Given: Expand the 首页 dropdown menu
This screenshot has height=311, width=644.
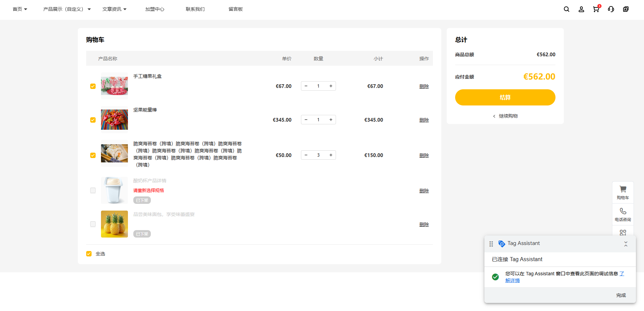Looking at the screenshot, I should 20,9.
